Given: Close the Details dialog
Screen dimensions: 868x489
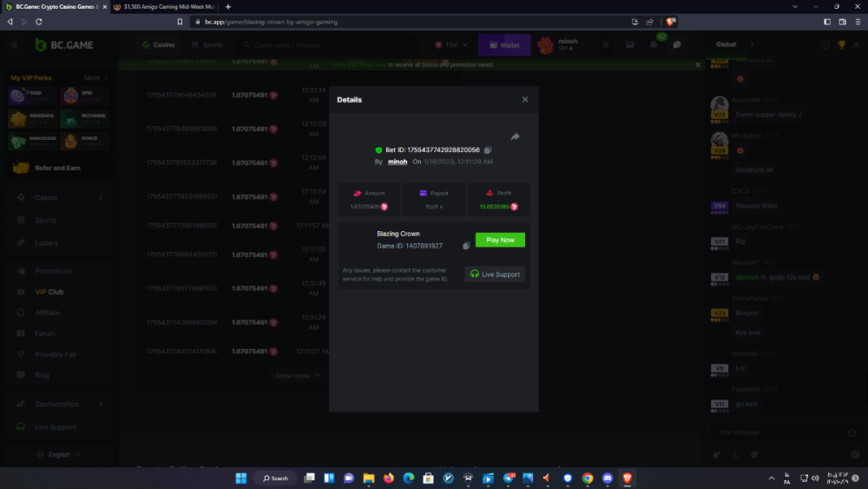Looking at the screenshot, I should point(525,100).
